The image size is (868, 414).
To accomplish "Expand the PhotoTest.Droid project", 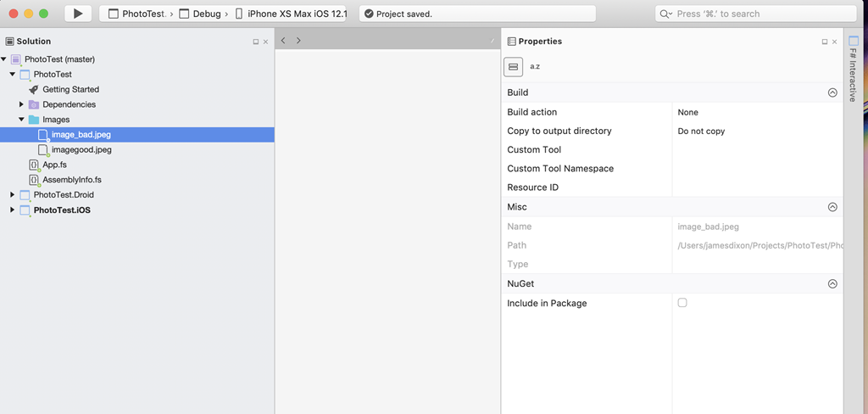I will 13,195.
